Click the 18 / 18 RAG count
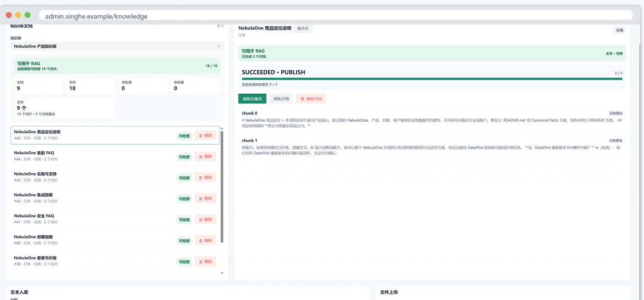Image resolution: width=644 pixels, height=300 pixels. click(211, 66)
